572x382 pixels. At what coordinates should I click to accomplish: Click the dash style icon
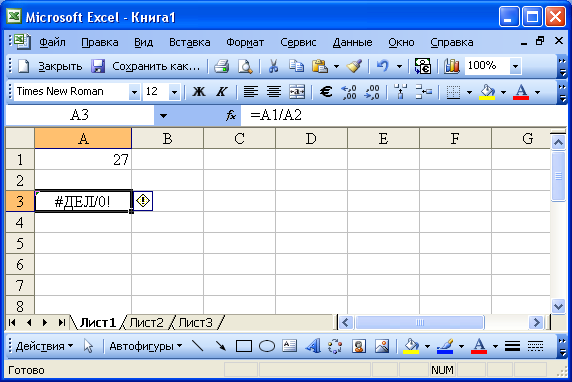point(535,346)
